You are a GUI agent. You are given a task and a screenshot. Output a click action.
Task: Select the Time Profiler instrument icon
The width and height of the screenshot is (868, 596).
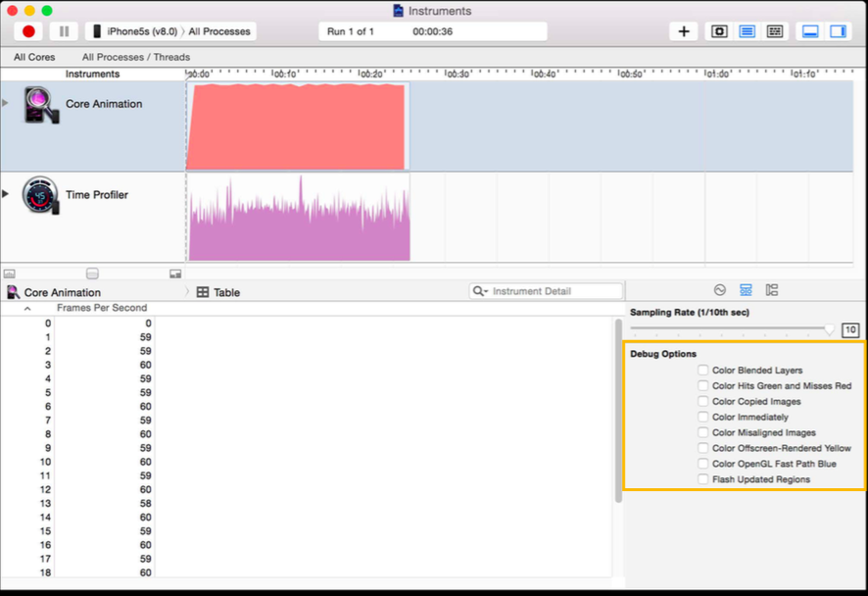point(40,195)
